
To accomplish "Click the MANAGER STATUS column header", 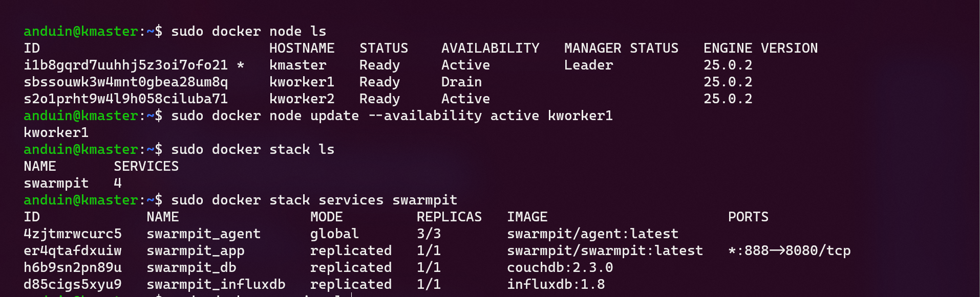I will point(621,48).
